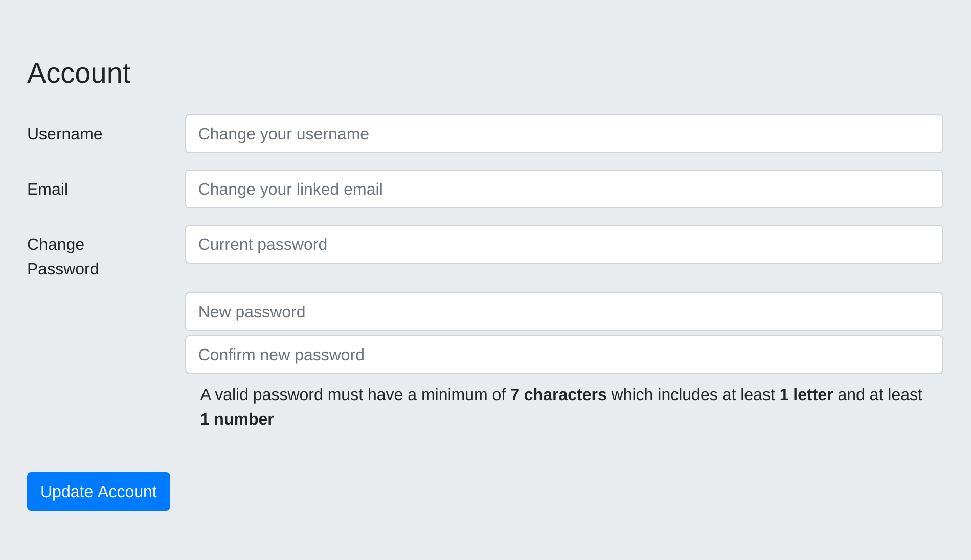Click the New password placeholder text
Viewport: 971px width, 560px height.
[x=252, y=312]
